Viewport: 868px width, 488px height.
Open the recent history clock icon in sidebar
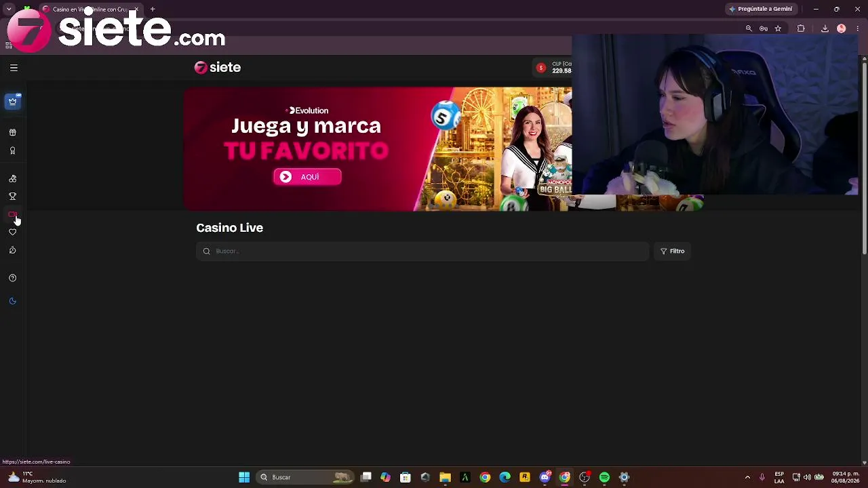[x=12, y=251]
